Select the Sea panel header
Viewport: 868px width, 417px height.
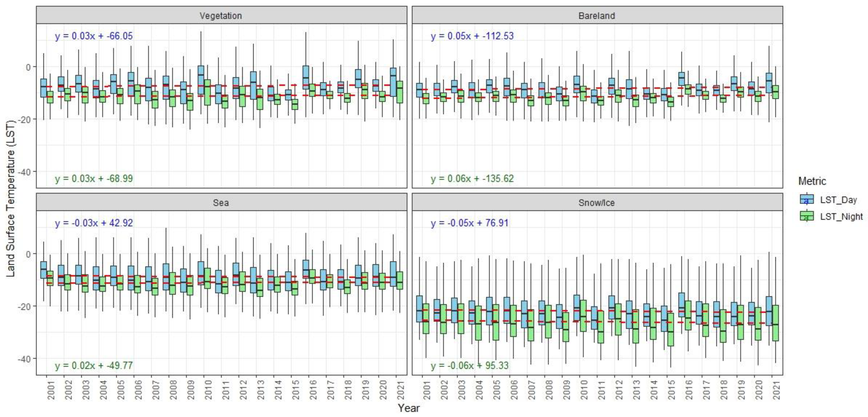point(221,202)
